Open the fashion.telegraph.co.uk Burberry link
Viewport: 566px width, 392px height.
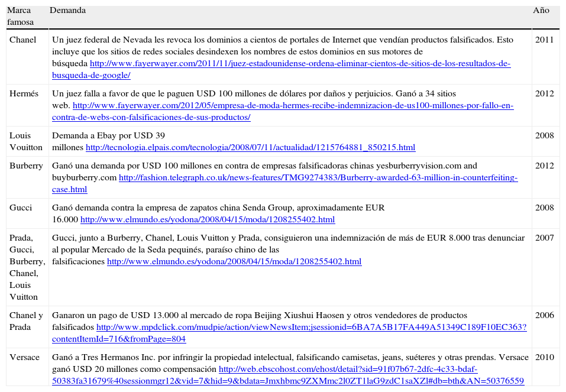point(318,177)
